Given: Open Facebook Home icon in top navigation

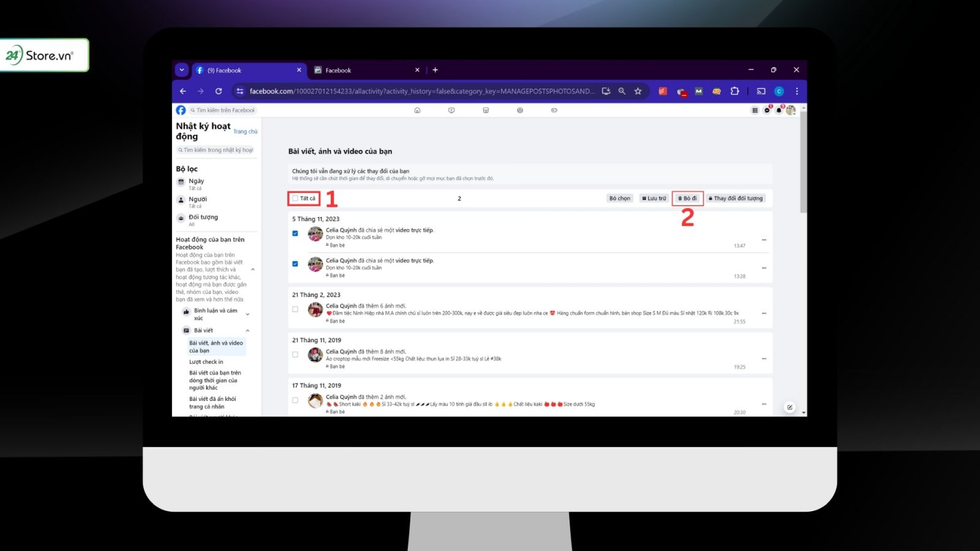Looking at the screenshot, I should 417,110.
